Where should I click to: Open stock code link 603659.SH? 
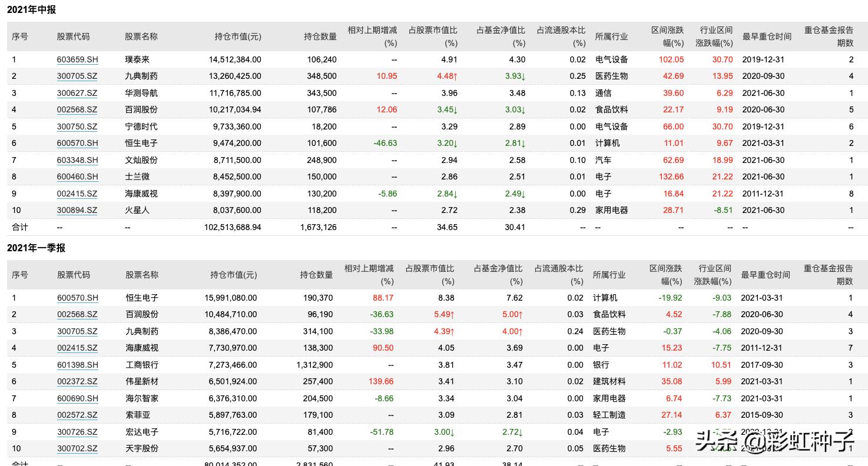(x=77, y=59)
